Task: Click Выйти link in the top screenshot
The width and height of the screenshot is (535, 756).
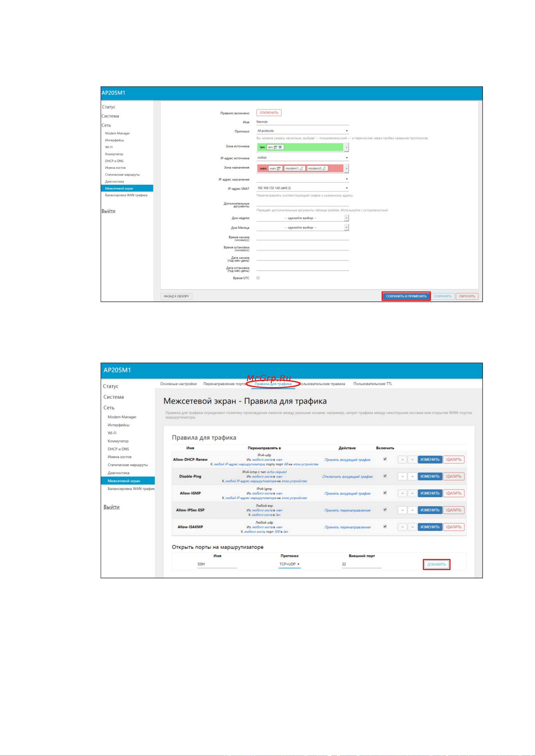Action: pyautogui.click(x=108, y=211)
